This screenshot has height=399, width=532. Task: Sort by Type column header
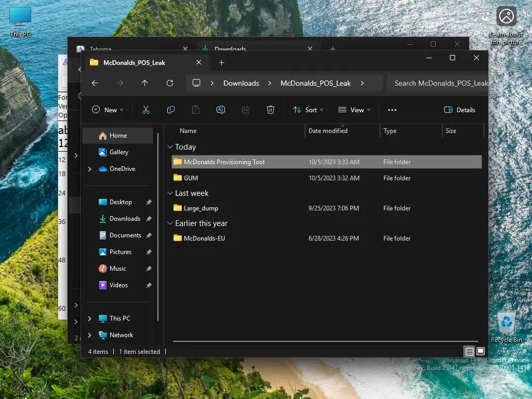[x=390, y=130]
